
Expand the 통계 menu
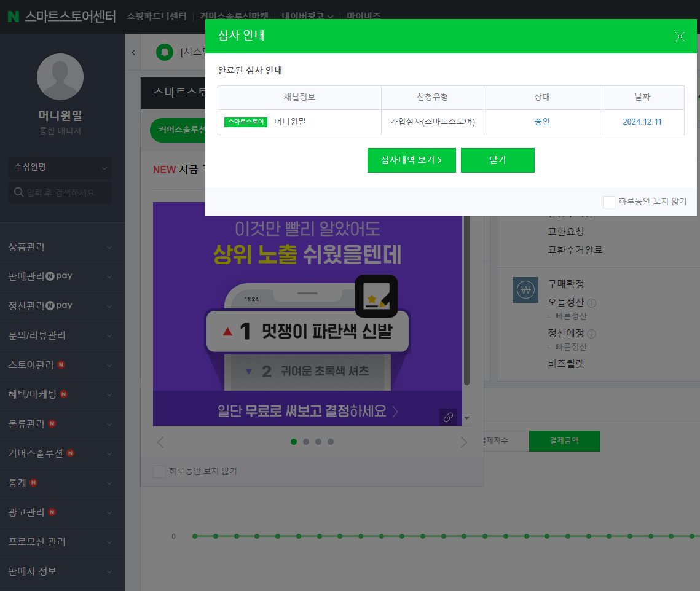click(62, 482)
